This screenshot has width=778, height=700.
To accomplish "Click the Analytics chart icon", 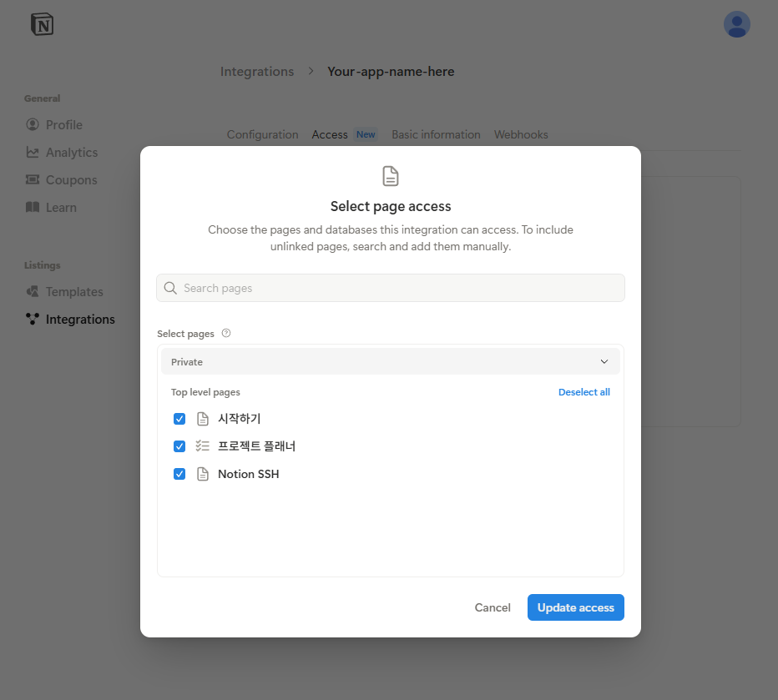I will coord(33,152).
